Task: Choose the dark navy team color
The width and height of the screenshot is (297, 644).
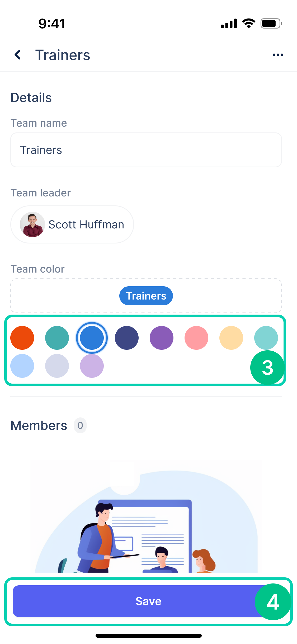Action: click(x=127, y=338)
